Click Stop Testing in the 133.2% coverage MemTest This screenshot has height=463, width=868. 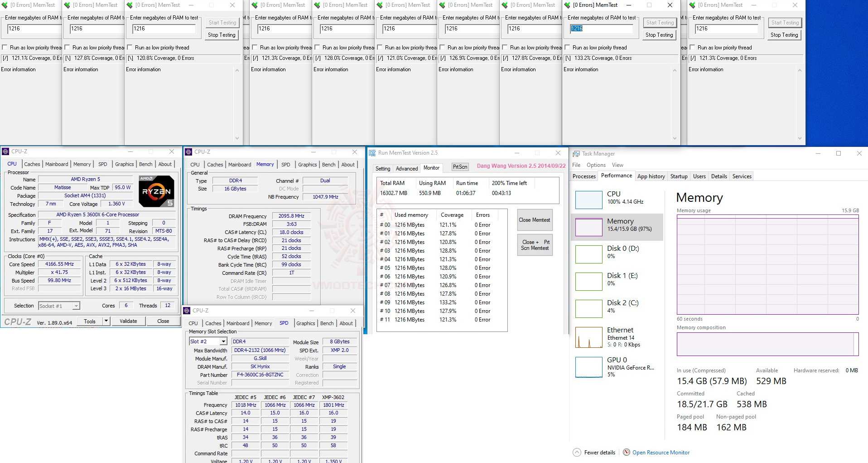[659, 35]
